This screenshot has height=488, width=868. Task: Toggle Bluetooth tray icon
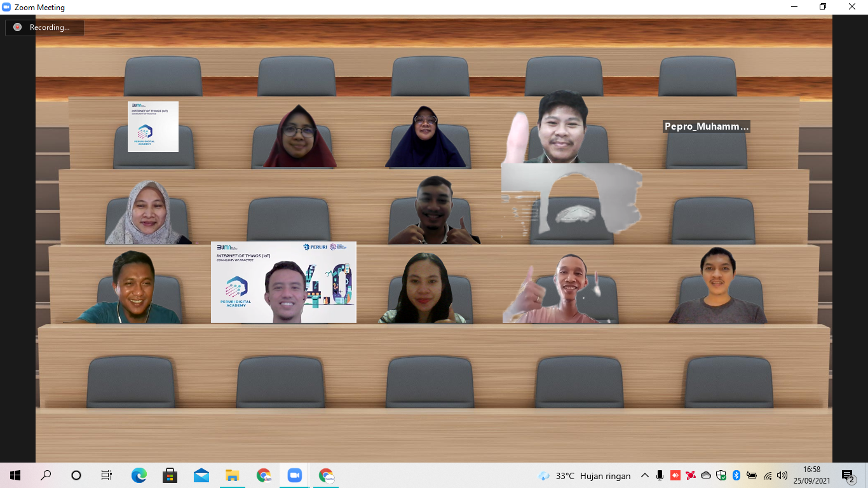click(736, 475)
